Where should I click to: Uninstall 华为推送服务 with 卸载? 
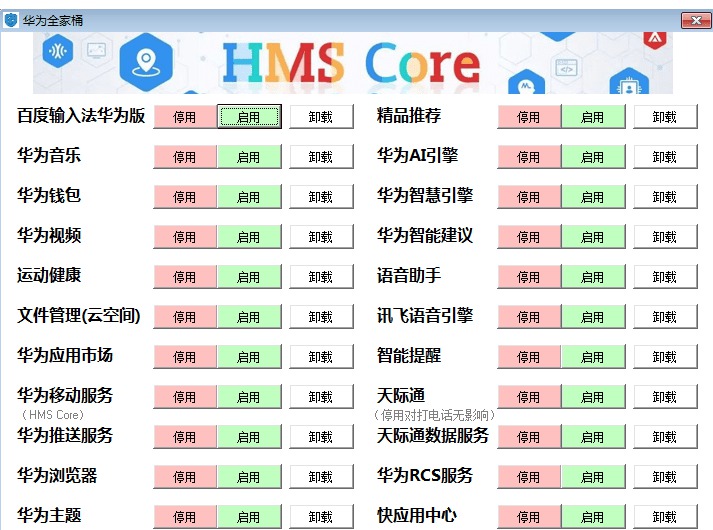pos(321,437)
